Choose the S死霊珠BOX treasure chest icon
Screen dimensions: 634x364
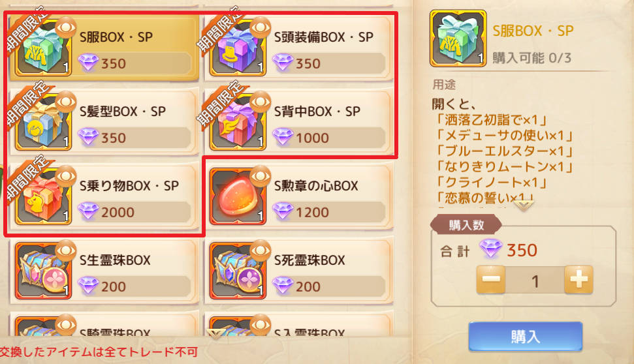click(238, 271)
